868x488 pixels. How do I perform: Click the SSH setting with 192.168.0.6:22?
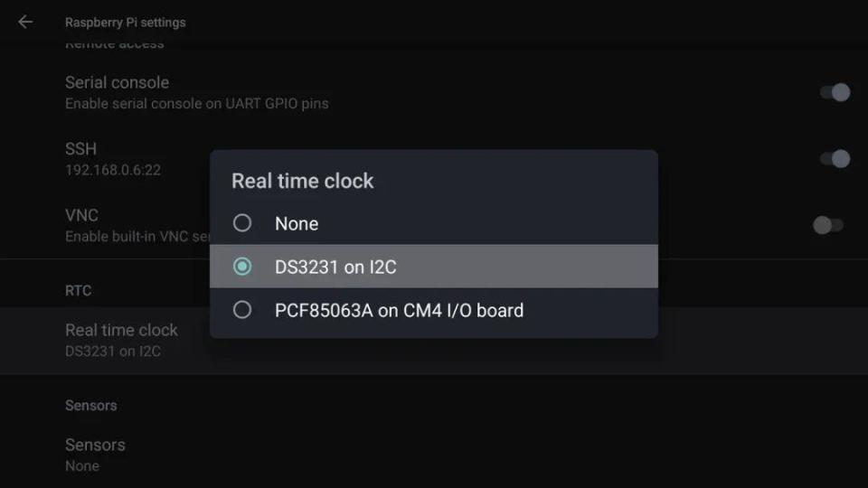113,159
